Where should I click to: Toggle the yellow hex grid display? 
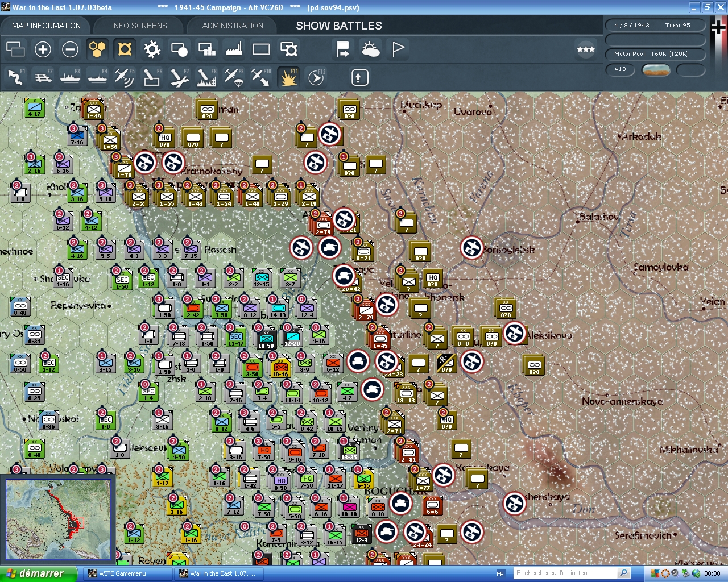(97, 49)
